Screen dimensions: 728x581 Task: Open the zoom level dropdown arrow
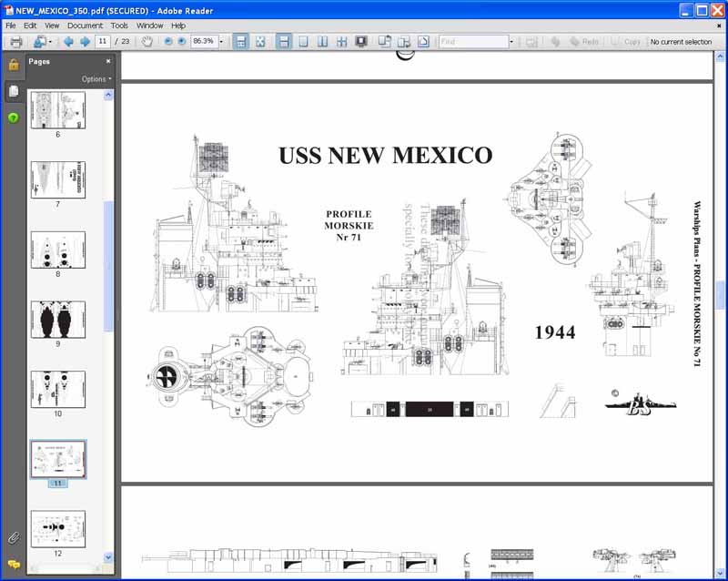pyautogui.click(x=221, y=42)
